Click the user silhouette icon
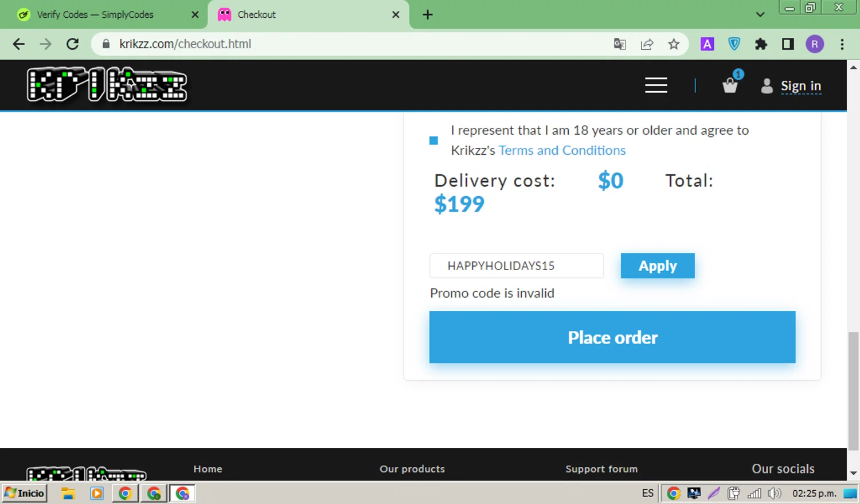The image size is (860, 504). (x=767, y=86)
